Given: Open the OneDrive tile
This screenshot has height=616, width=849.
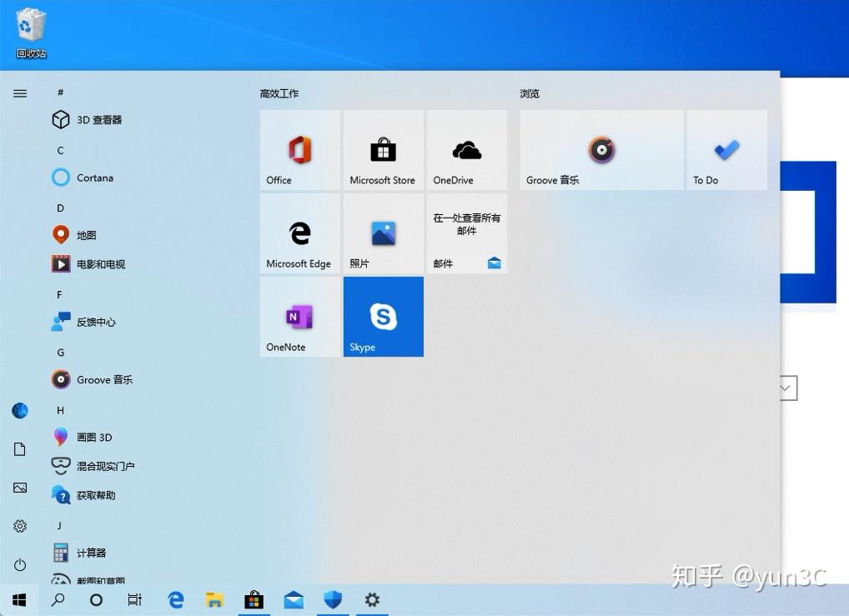Looking at the screenshot, I should (466, 150).
